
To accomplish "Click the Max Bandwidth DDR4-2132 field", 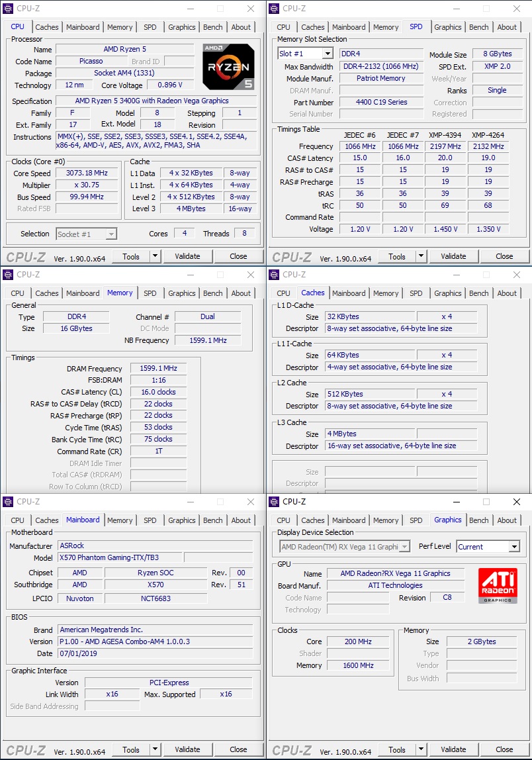I will tap(381, 66).
